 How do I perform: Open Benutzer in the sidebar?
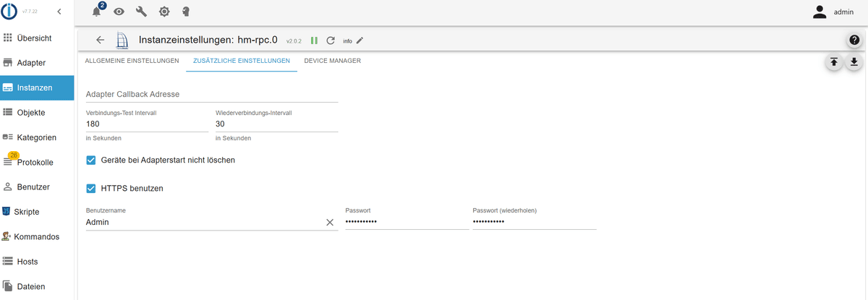(x=37, y=187)
